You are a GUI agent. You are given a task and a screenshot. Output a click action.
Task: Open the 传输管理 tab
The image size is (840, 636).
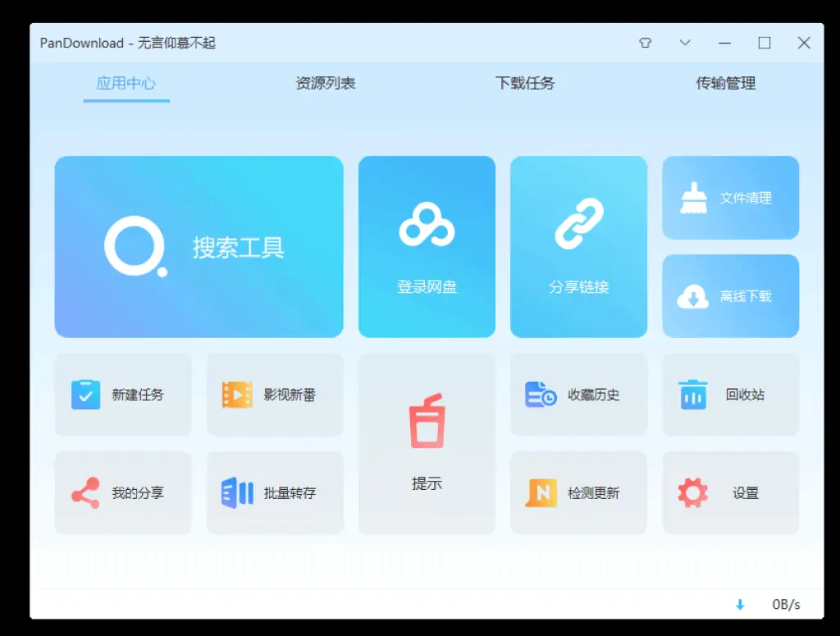724,83
